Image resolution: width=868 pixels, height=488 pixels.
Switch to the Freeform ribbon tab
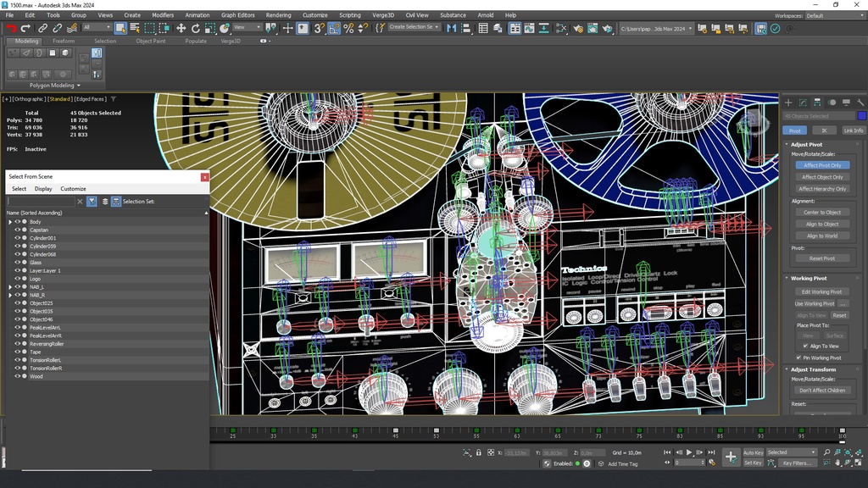click(x=64, y=41)
